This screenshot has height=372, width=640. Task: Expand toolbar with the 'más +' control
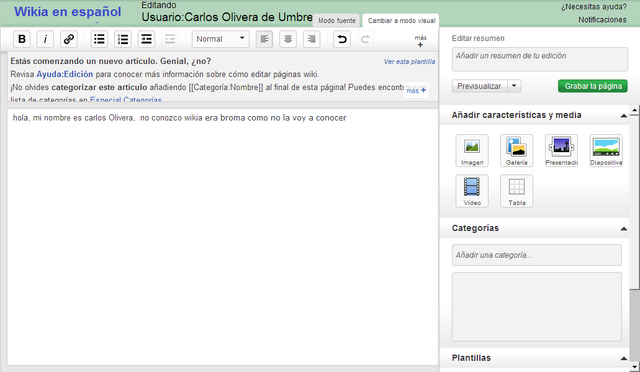point(420,41)
